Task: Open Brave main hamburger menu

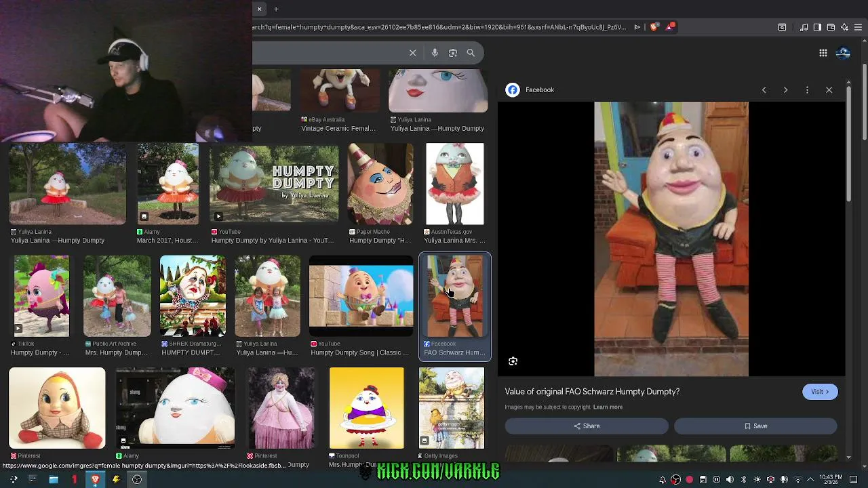Action: [x=858, y=27]
